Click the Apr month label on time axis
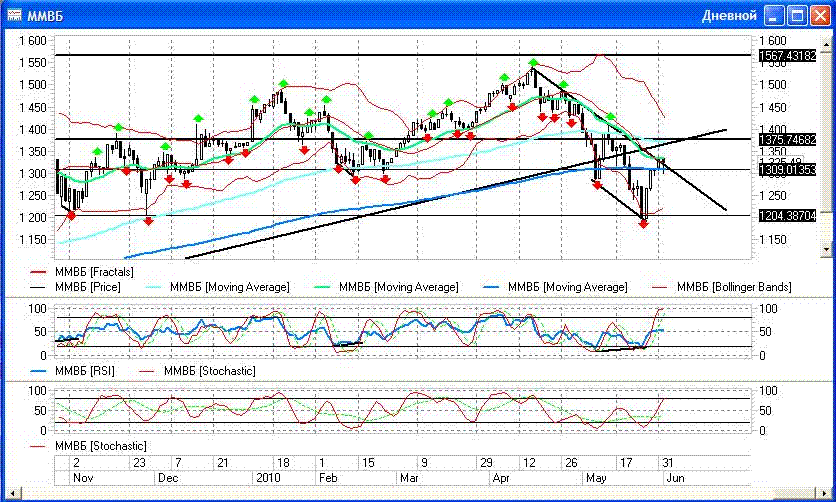The width and height of the screenshot is (836, 502). tap(501, 477)
